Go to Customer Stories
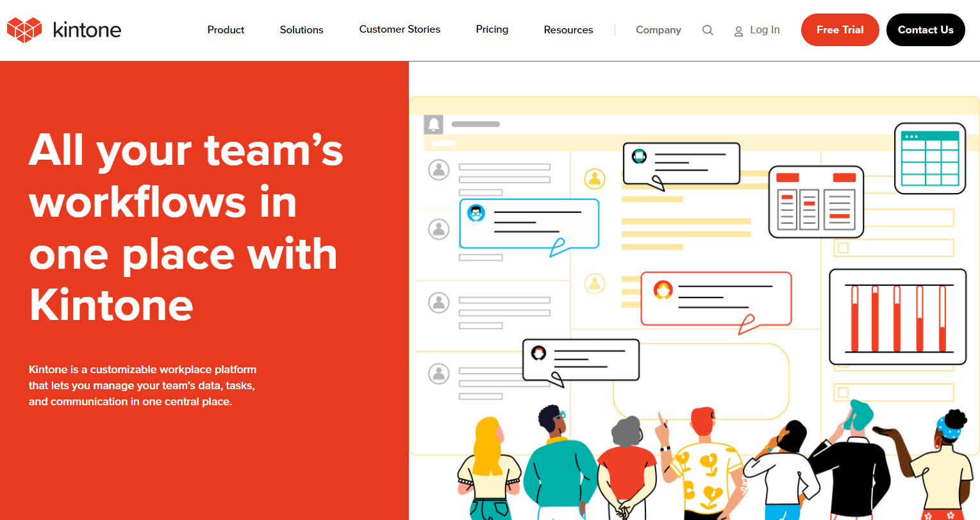Image resolution: width=980 pixels, height=520 pixels. click(400, 29)
